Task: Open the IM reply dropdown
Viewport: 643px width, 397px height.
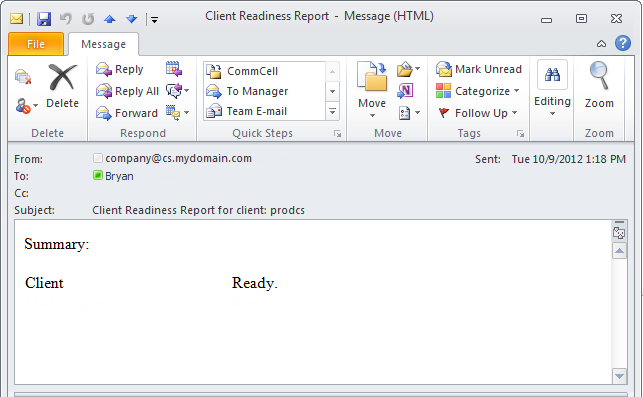Action: pyautogui.click(x=178, y=91)
